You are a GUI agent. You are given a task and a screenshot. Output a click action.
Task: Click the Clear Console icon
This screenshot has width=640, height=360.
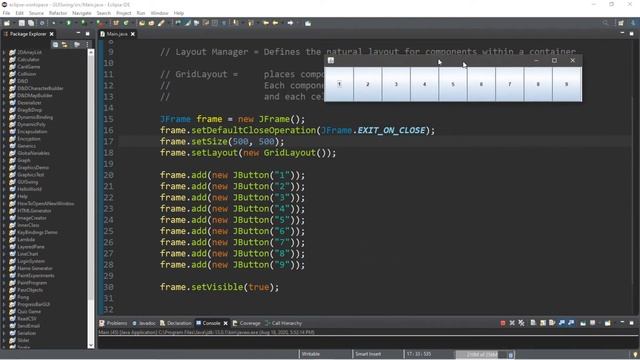533,323
